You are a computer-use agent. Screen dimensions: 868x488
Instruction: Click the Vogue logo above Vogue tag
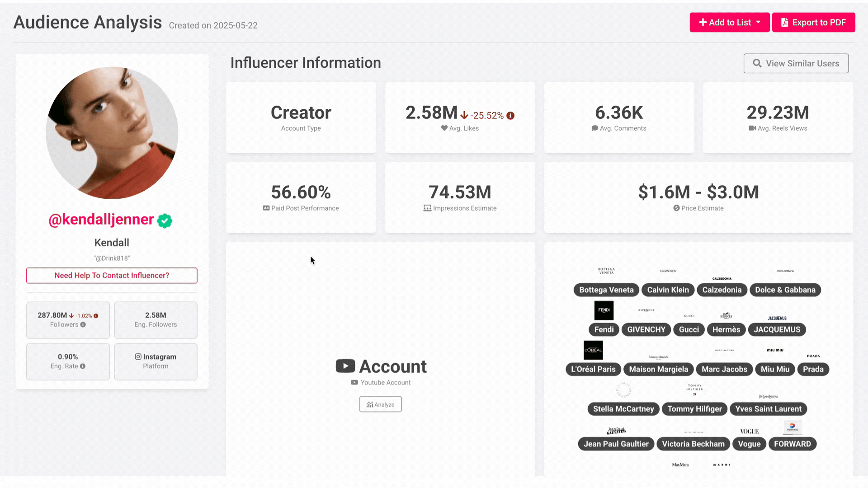749,432
